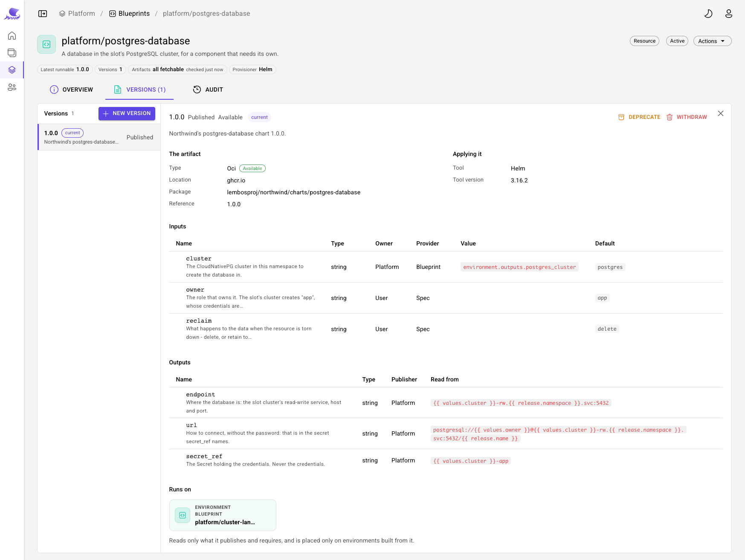Click the Artifacts all fetchable chip
745x560 pixels.
click(x=177, y=69)
